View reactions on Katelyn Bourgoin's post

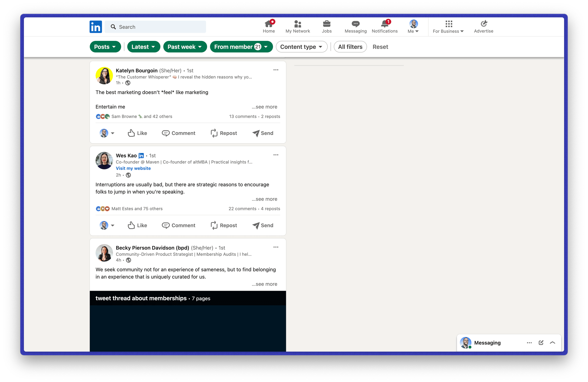(x=134, y=116)
